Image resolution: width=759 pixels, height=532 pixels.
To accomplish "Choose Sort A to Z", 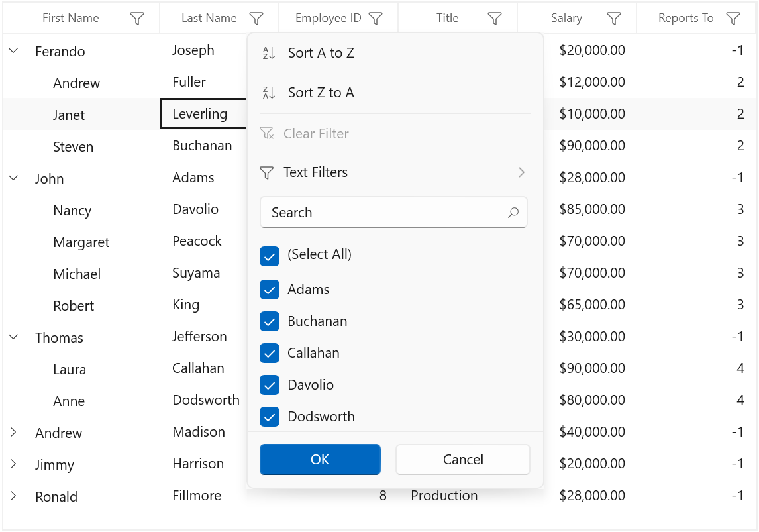I will [395, 53].
